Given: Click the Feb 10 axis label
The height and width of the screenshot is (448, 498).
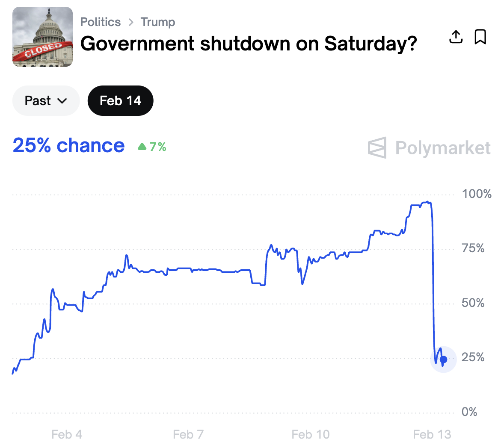Looking at the screenshot, I should [311, 435].
